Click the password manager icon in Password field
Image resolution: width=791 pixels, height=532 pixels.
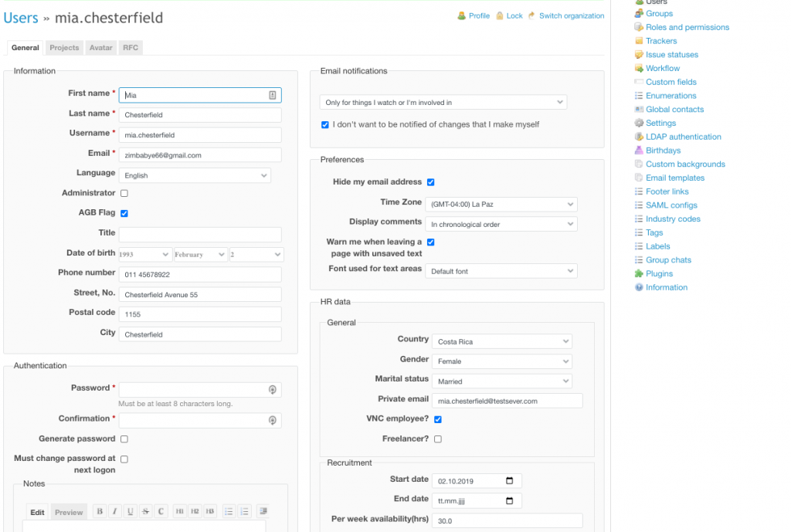[x=273, y=389]
